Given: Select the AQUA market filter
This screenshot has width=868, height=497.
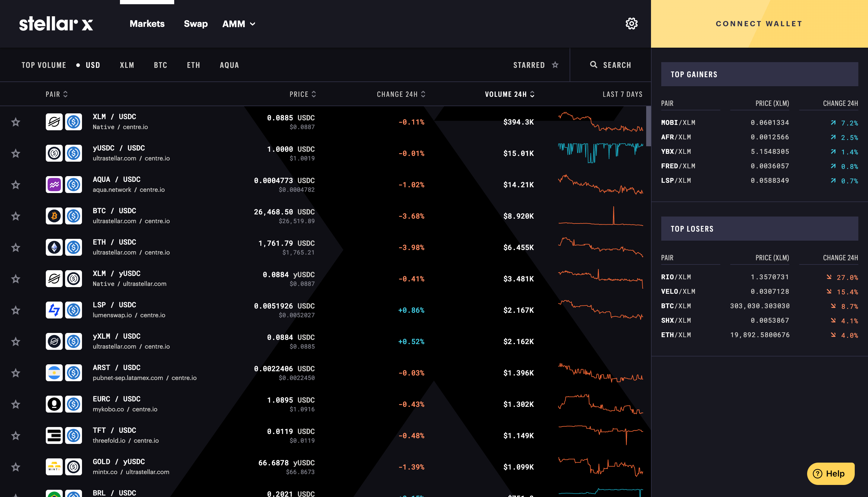Looking at the screenshot, I should click(x=229, y=65).
